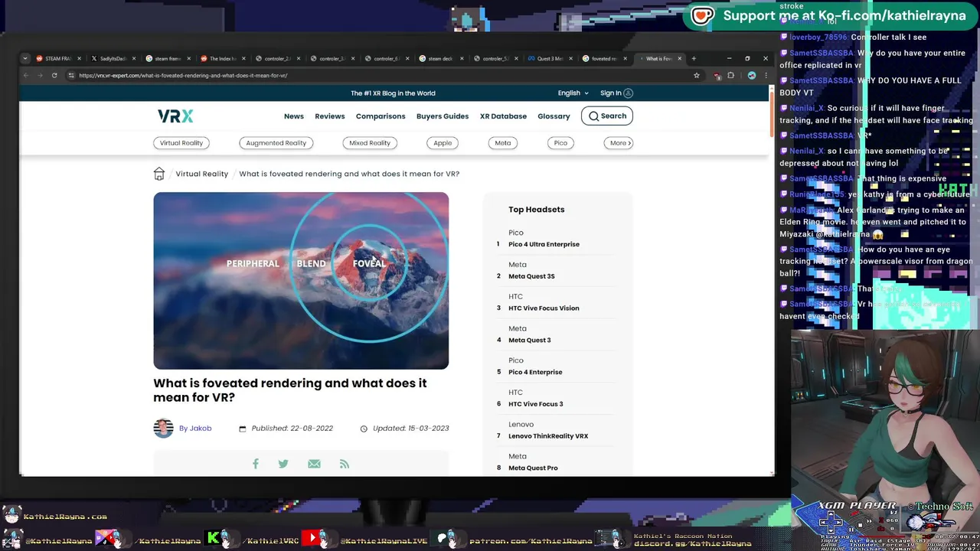Share the article via email icon
980x551 pixels.
[x=314, y=464]
